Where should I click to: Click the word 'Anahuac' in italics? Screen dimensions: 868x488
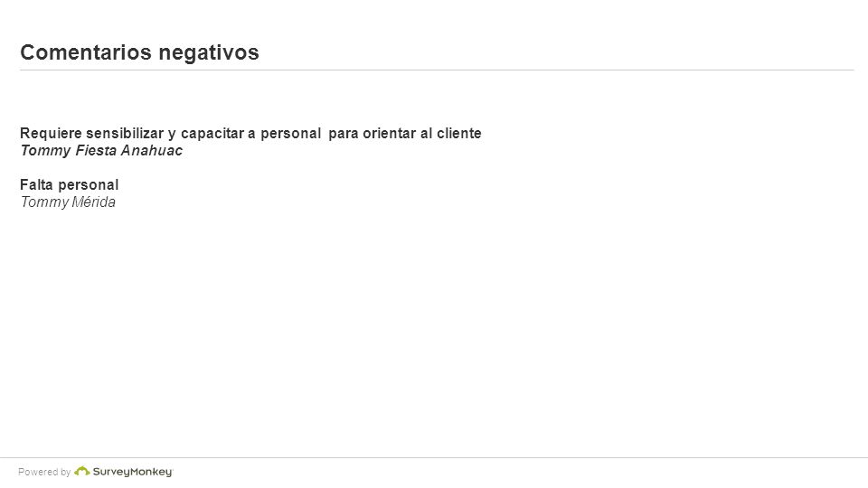point(152,151)
